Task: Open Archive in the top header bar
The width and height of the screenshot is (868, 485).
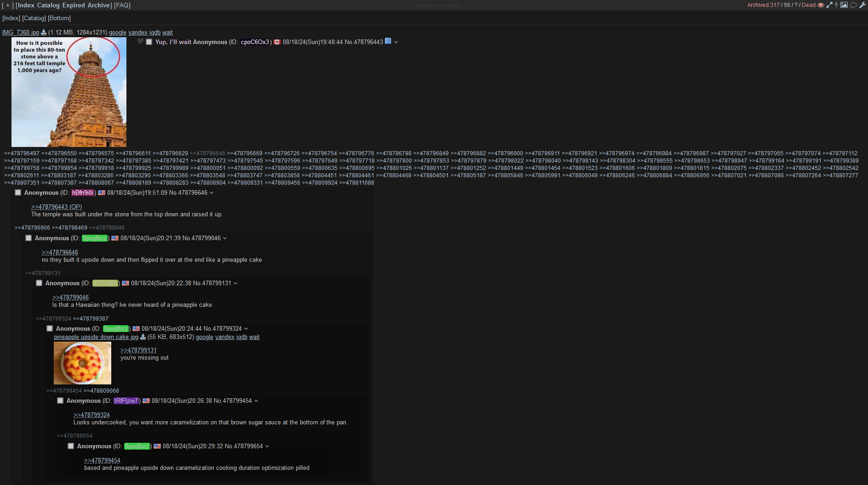Action: click(98, 5)
